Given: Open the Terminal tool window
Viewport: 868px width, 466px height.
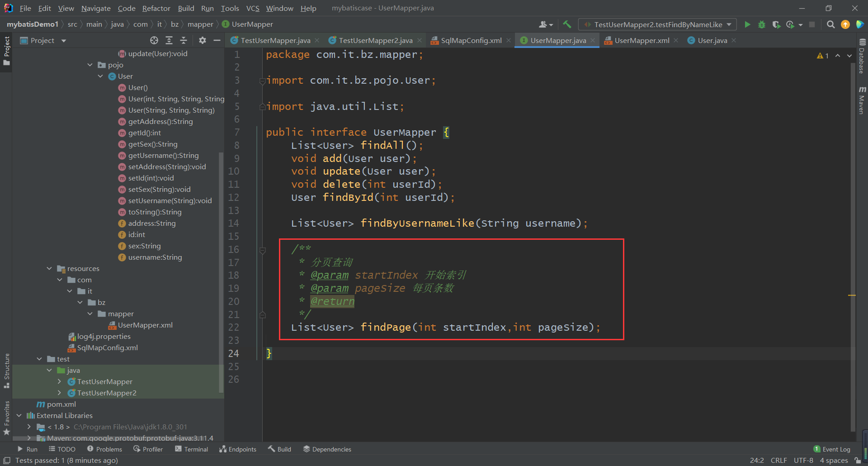Looking at the screenshot, I should [192, 449].
